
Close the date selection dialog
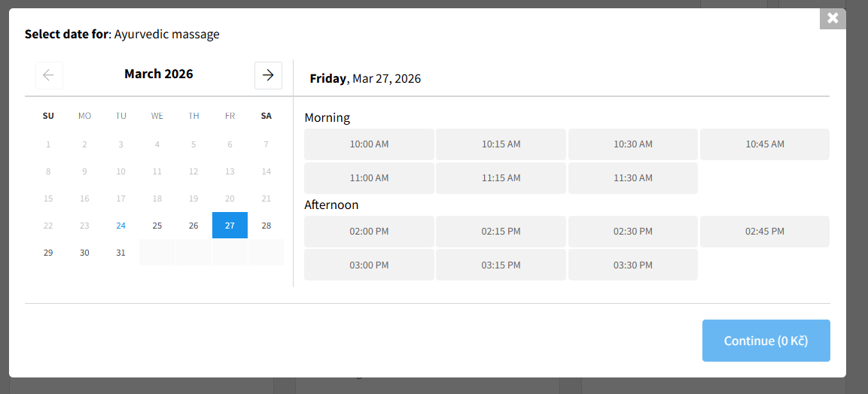[833, 18]
